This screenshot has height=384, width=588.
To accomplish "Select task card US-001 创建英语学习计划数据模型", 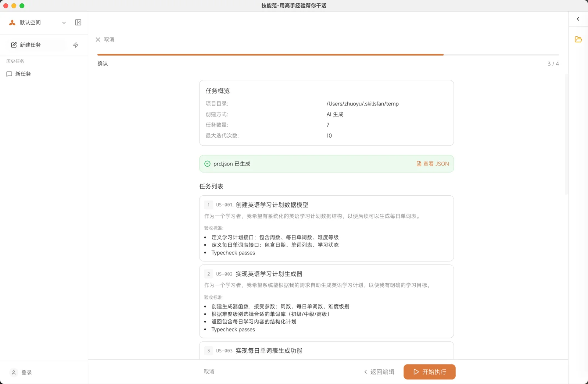I will tap(326, 228).
